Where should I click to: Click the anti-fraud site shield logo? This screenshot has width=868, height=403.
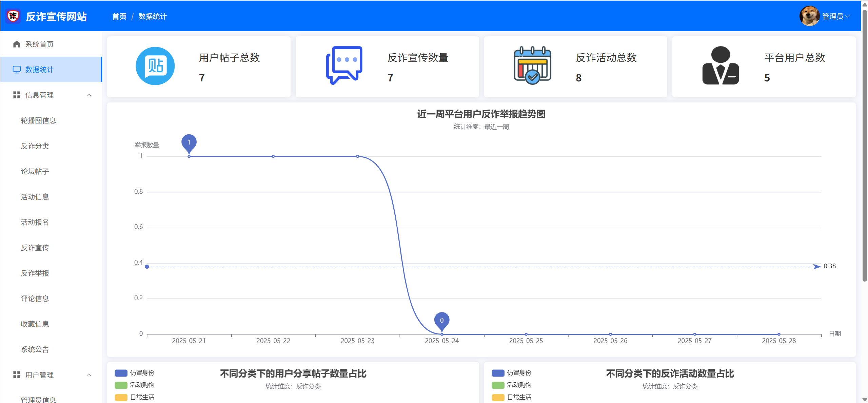13,16
